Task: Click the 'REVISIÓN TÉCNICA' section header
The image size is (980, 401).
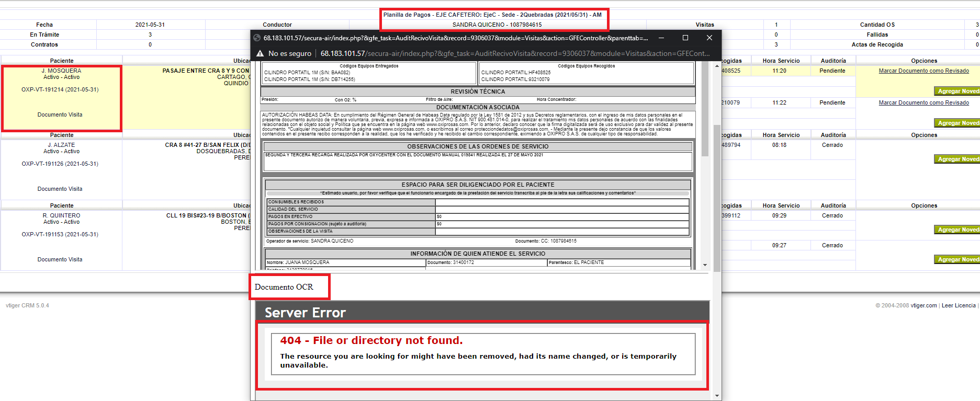Action: (x=478, y=91)
